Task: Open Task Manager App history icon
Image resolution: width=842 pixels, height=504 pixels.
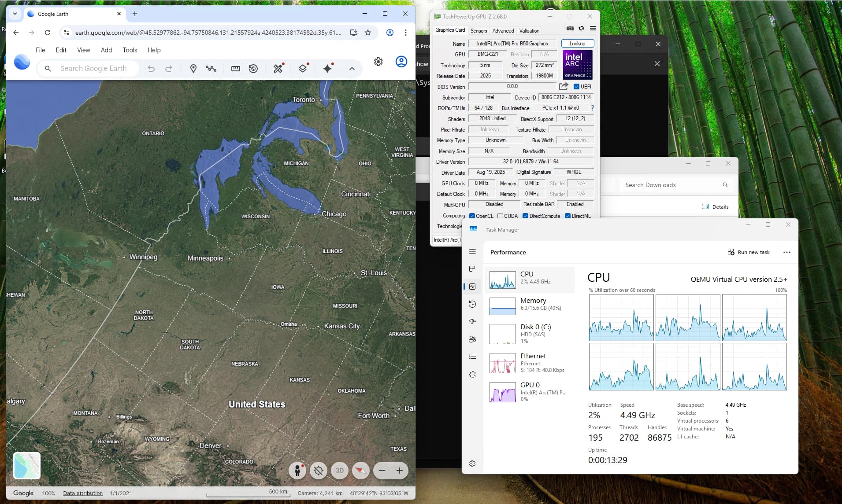Action: click(472, 304)
